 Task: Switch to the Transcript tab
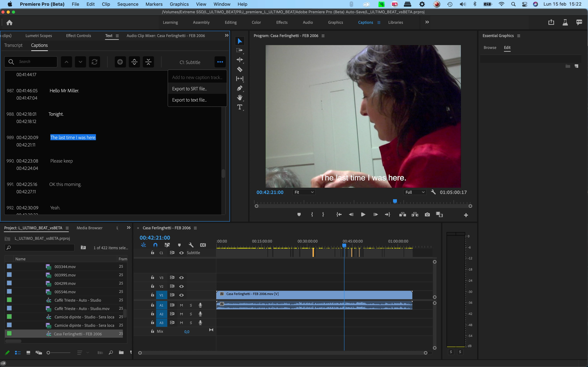(13, 45)
